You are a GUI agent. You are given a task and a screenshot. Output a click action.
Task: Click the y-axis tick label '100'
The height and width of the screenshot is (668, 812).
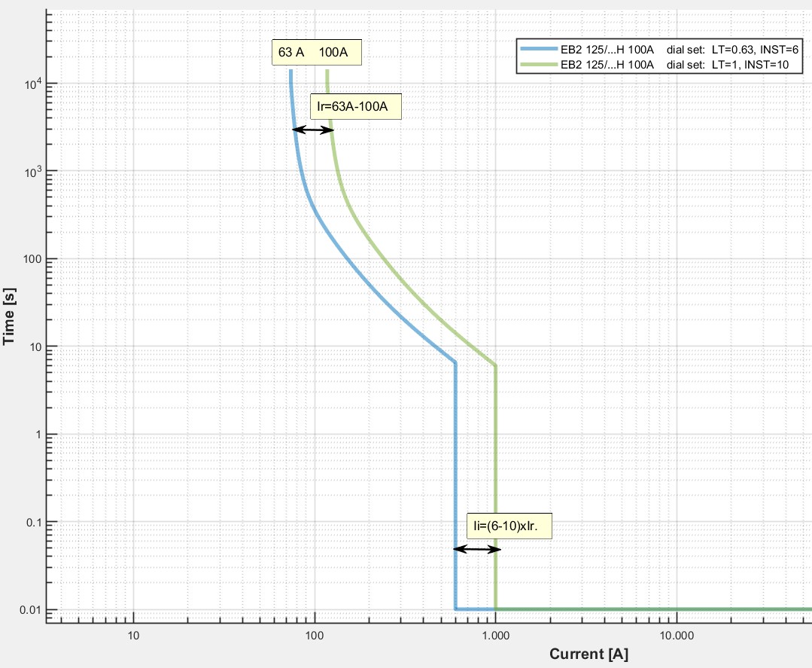[32, 259]
